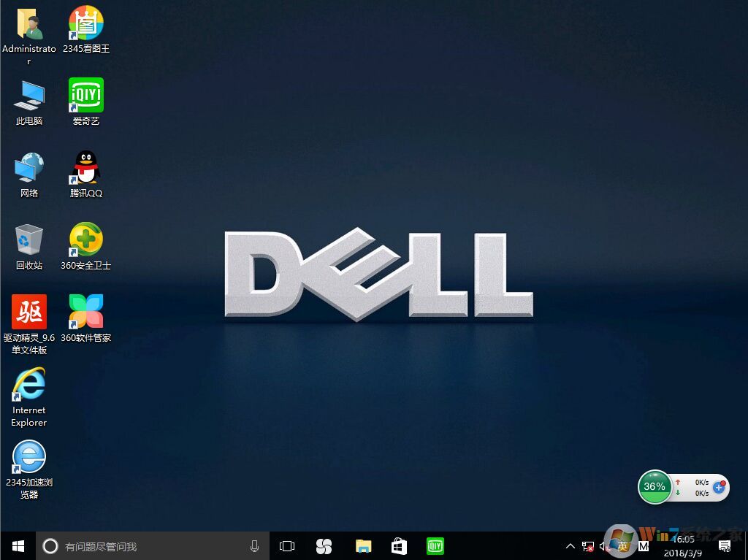Open the Windows Start menu
The width and height of the screenshot is (748, 560).
[x=18, y=546]
